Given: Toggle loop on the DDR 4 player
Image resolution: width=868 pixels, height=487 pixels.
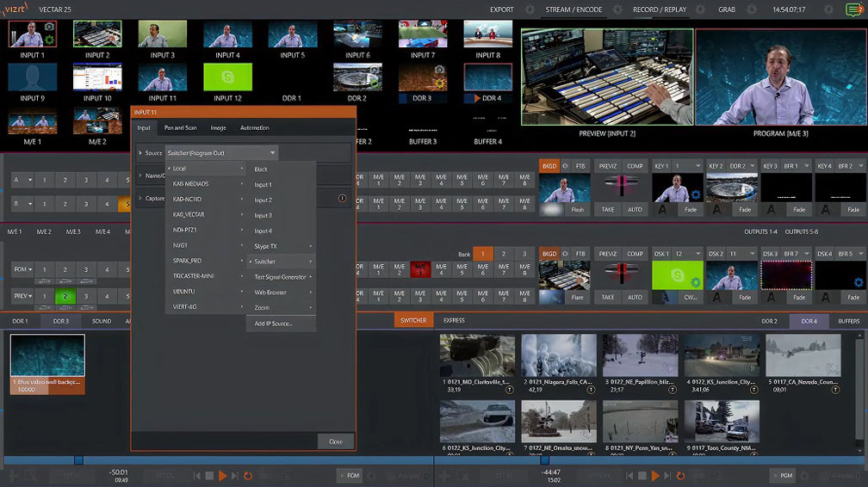Looking at the screenshot, I should click(679, 475).
